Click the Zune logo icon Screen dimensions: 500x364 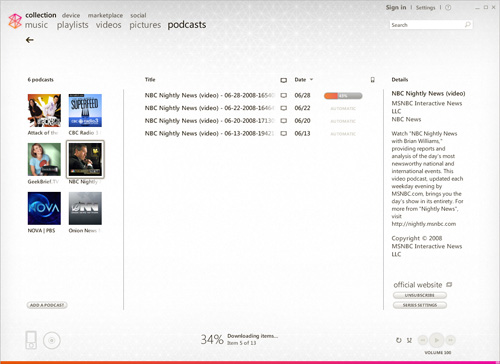click(15, 21)
